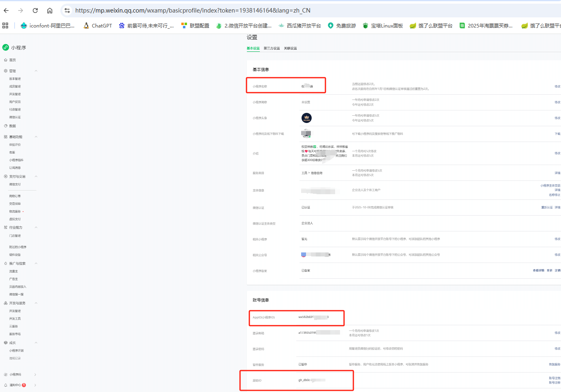Collapse the 推广与搜索 sidebar group
This screenshot has width=561, height=392.
coord(36,263)
